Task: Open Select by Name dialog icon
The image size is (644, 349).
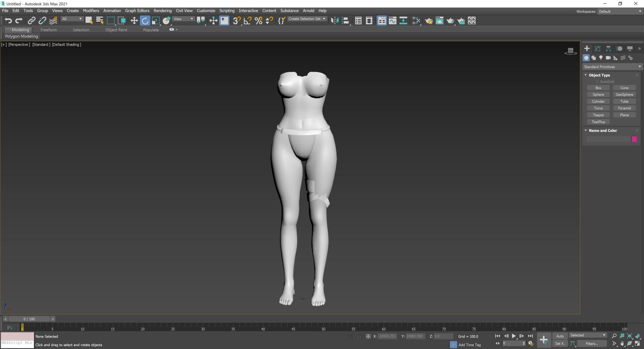Action: 100,21
